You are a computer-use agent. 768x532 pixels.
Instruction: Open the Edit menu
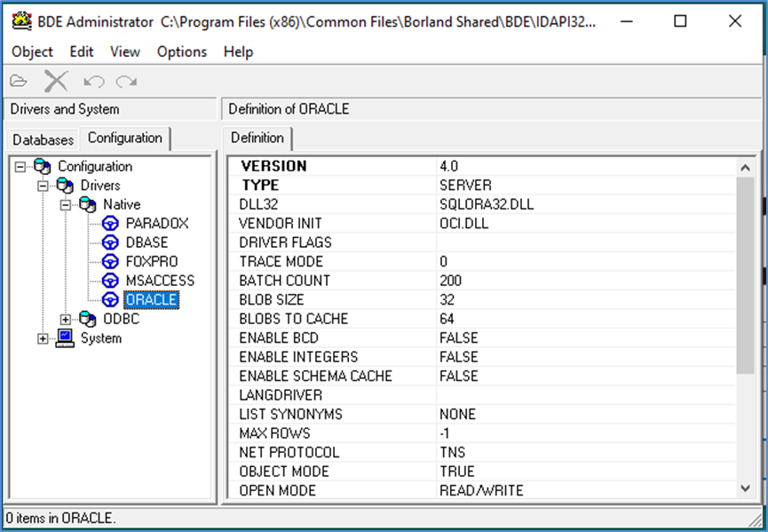[x=82, y=52]
